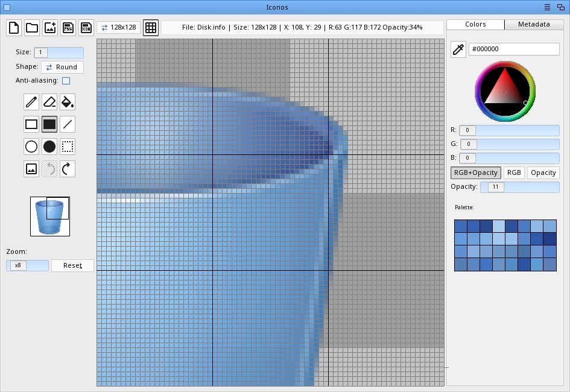The image size is (570, 392).
Task: Click the Redo arrow icon
Action: tap(68, 169)
